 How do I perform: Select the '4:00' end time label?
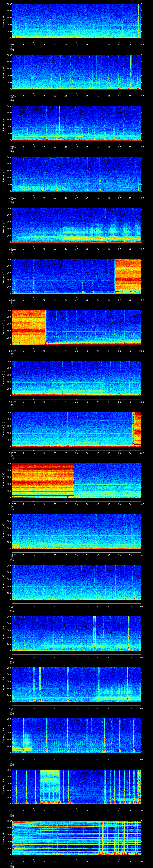tap(141, 147)
